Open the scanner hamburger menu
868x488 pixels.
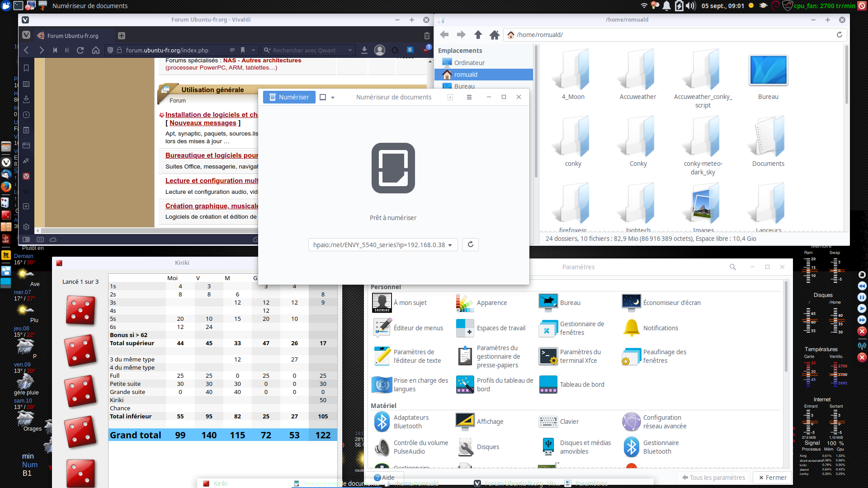tap(469, 97)
